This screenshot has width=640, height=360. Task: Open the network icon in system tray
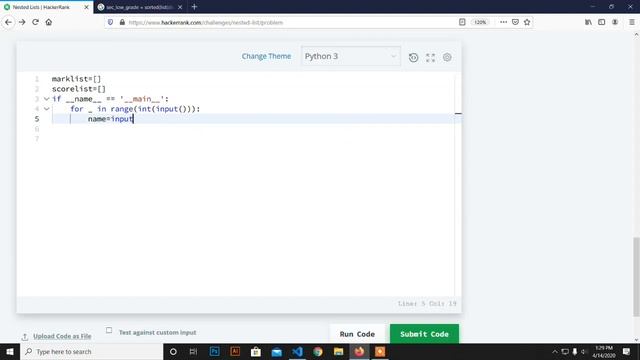click(x=565, y=351)
